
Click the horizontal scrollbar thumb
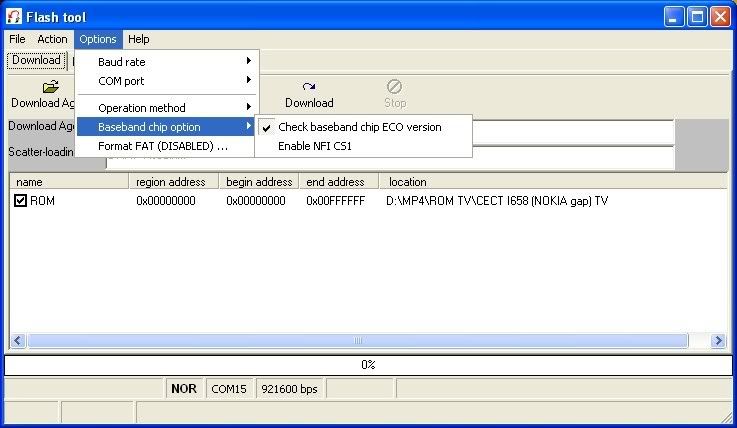358,341
